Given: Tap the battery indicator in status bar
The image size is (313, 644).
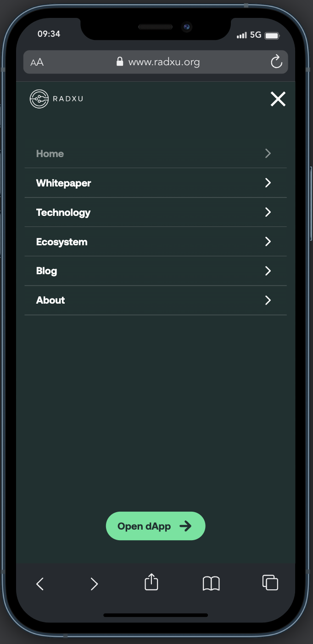Looking at the screenshot, I should tap(272, 35).
